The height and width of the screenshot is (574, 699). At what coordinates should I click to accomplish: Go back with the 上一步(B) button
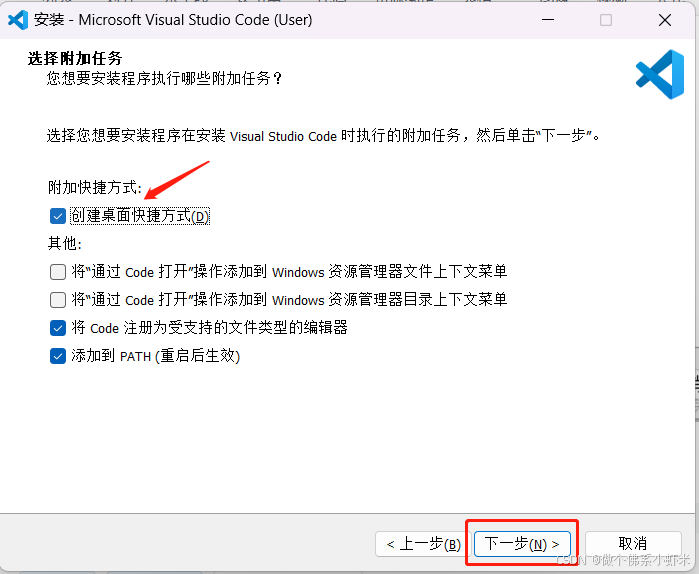click(x=423, y=544)
